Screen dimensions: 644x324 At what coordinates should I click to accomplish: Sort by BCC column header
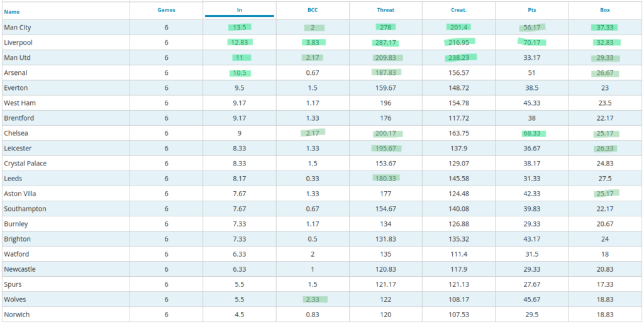pyautogui.click(x=313, y=10)
